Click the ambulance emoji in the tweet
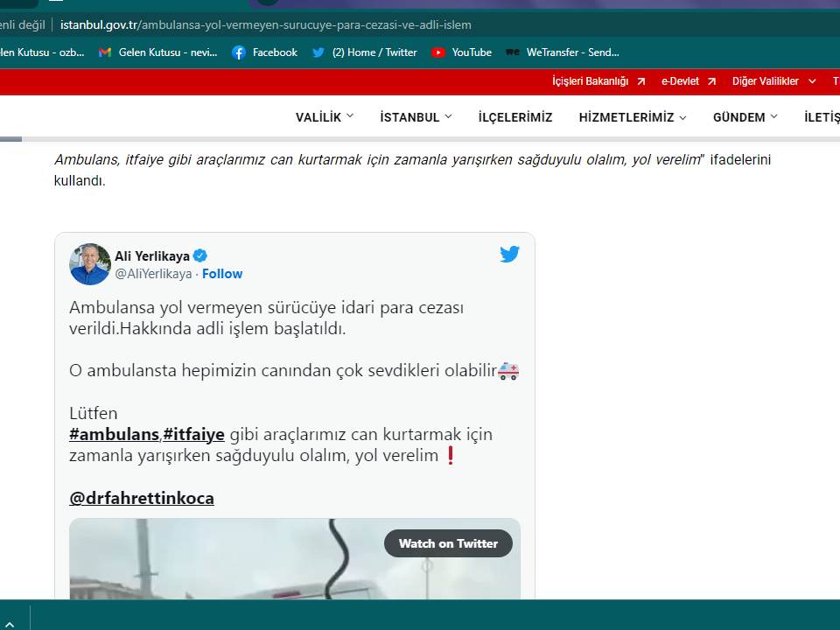Image resolution: width=840 pixels, height=630 pixels. 508,371
